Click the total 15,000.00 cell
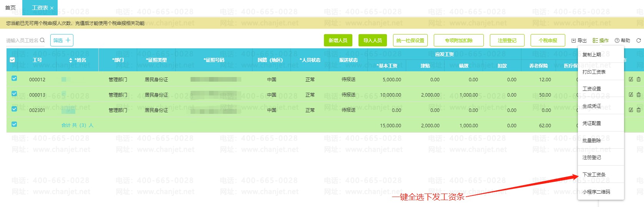Screen dimensions: 644x207 tap(390, 126)
